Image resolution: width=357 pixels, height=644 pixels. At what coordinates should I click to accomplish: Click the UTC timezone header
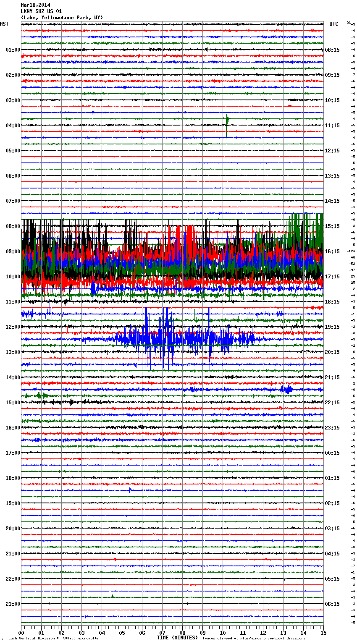[333, 24]
